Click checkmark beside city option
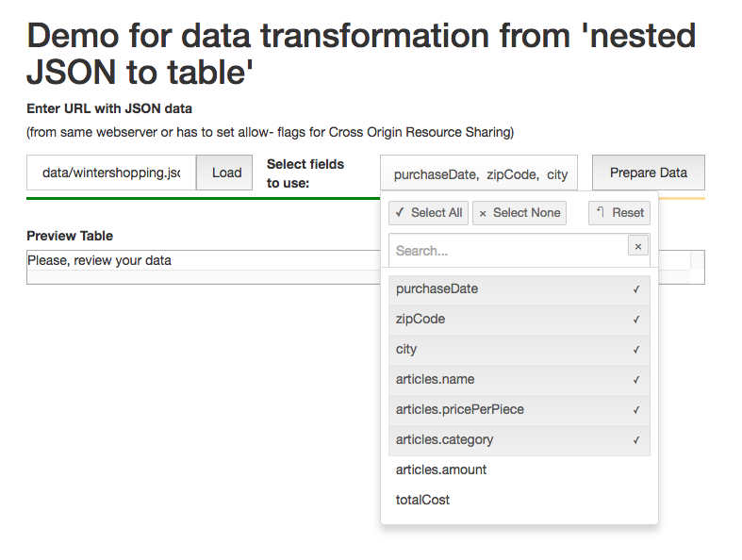The width and height of the screenshot is (742, 560). pos(636,350)
